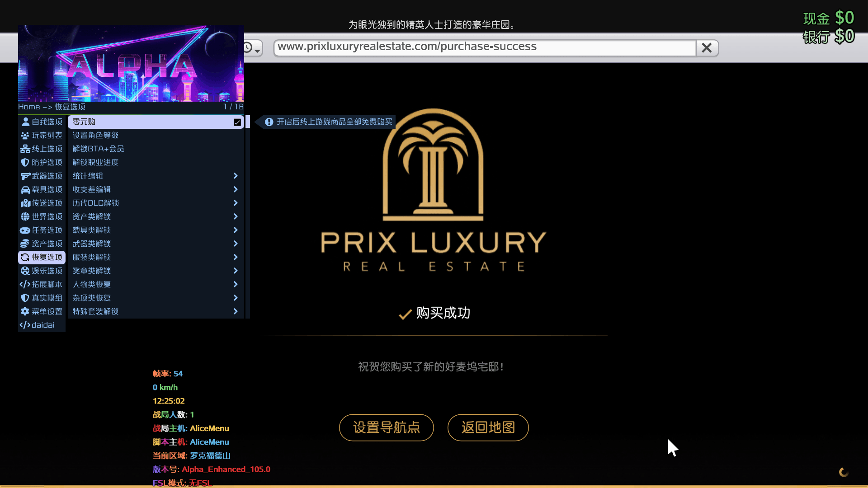Click the 设置导航点 button
The height and width of the screenshot is (488, 868).
tap(387, 427)
